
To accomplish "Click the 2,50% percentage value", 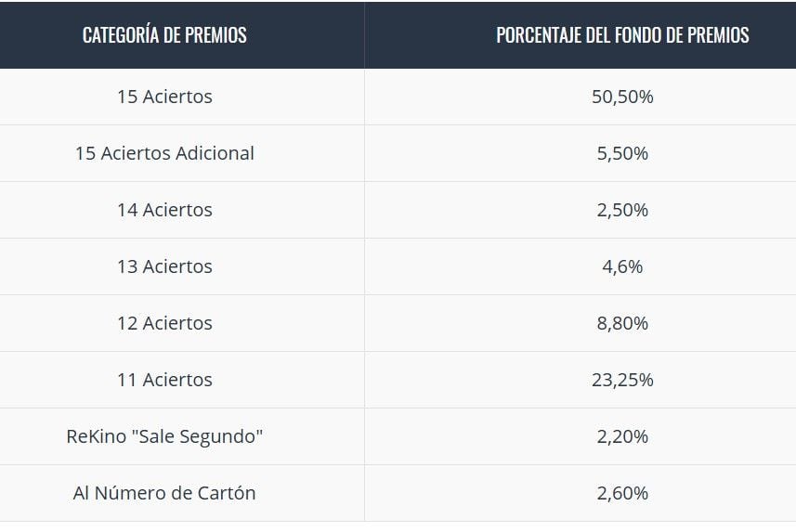I will [622, 210].
